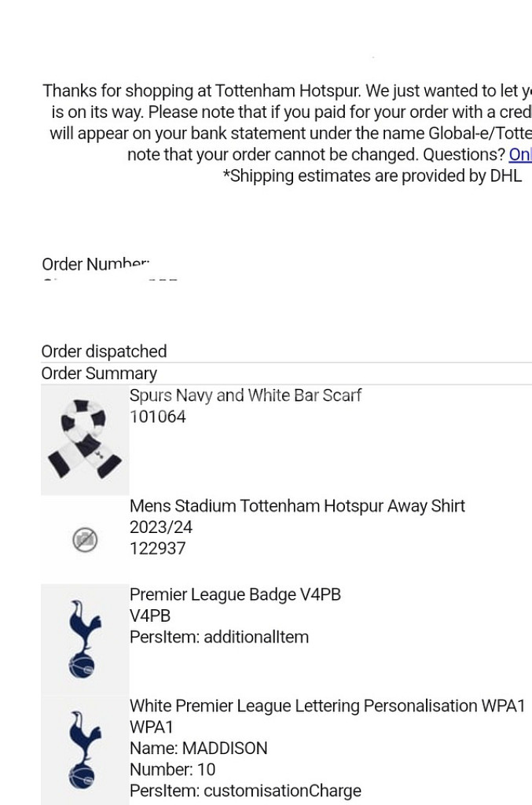Image resolution: width=532 pixels, height=805 pixels.
Task: Click the Number: 10 line
Action: [172, 770]
